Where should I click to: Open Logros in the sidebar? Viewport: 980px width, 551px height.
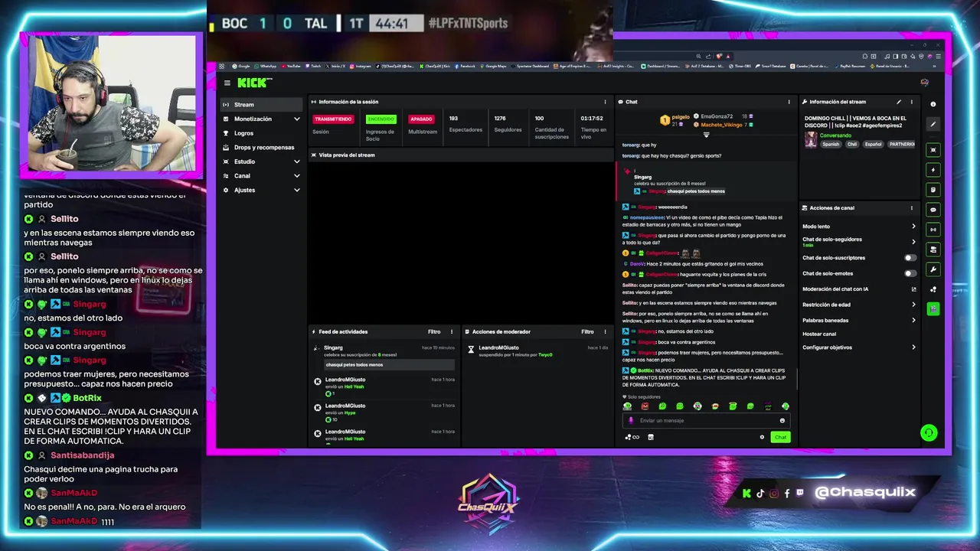click(261, 133)
